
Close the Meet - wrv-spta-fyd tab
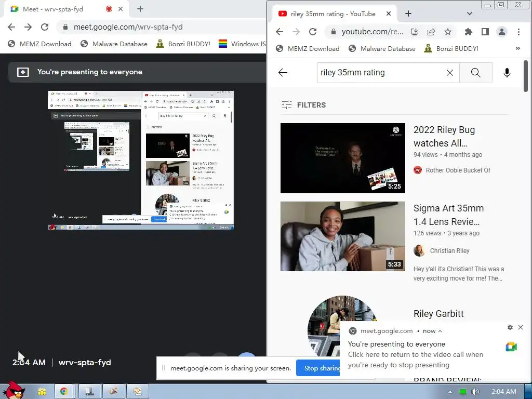click(x=121, y=9)
